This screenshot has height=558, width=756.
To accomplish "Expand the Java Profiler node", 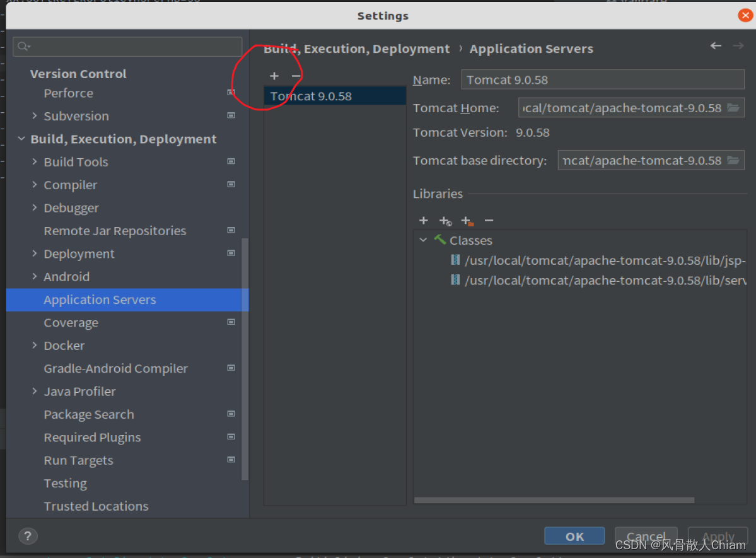I will click(x=34, y=391).
